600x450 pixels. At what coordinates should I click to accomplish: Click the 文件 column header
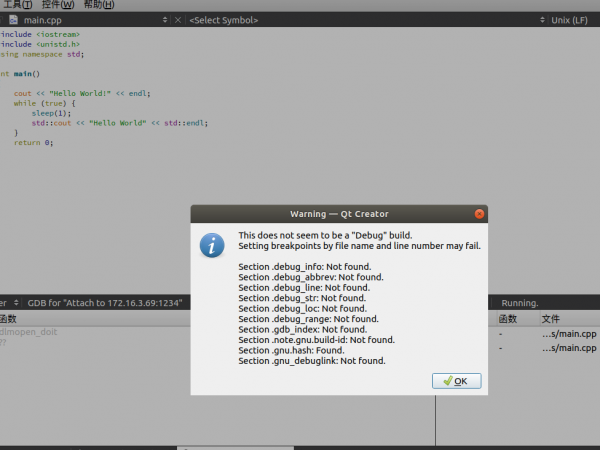(550, 319)
